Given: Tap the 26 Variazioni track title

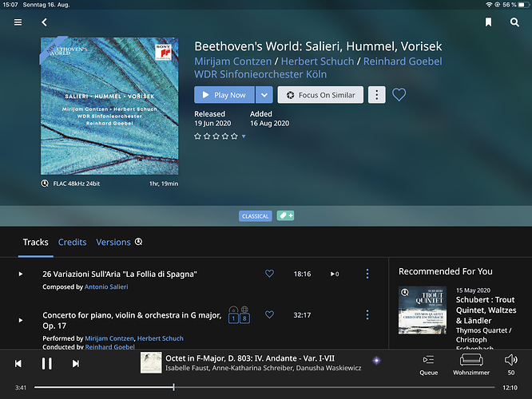Looking at the screenshot, I should [x=120, y=274].
